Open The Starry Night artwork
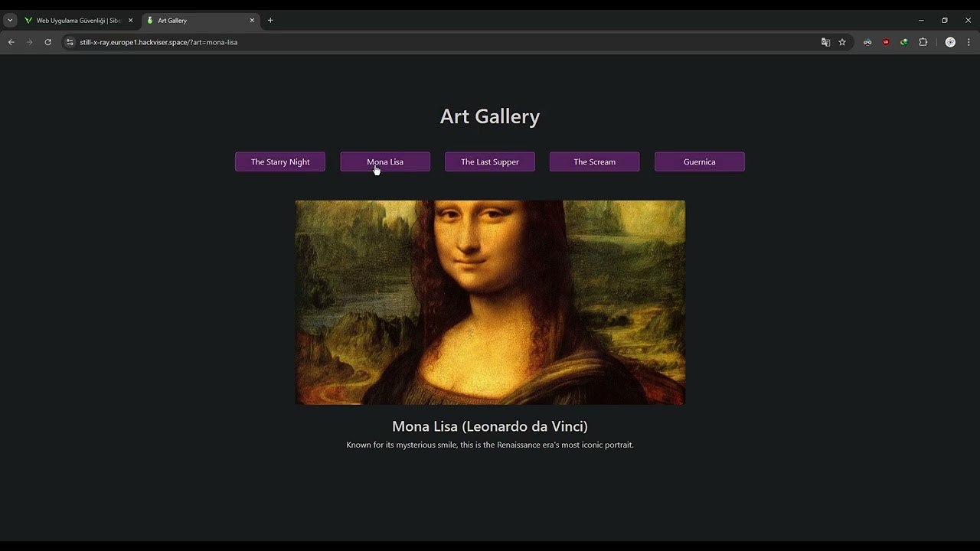Screen dimensions: 980x551 pyautogui.click(x=280, y=161)
